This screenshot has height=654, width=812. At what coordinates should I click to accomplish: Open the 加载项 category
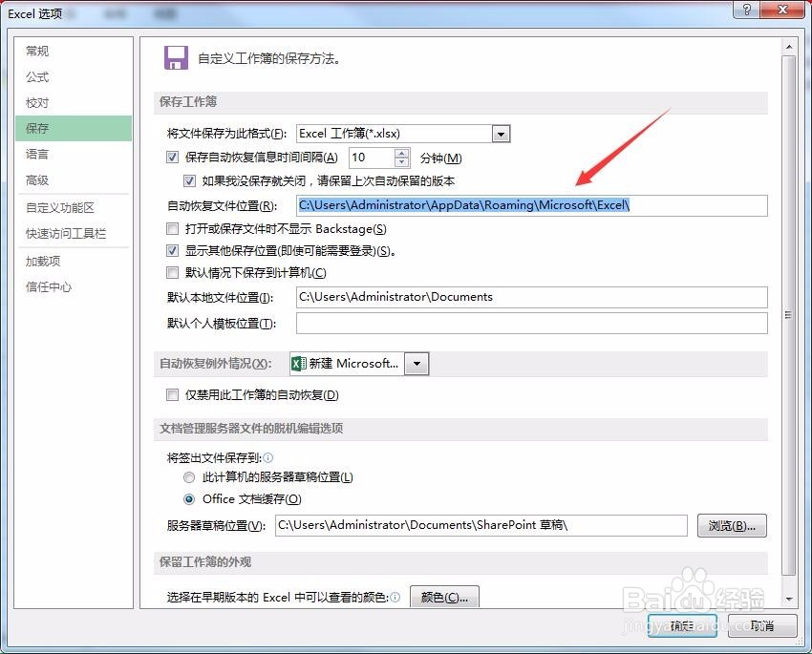click(73, 261)
